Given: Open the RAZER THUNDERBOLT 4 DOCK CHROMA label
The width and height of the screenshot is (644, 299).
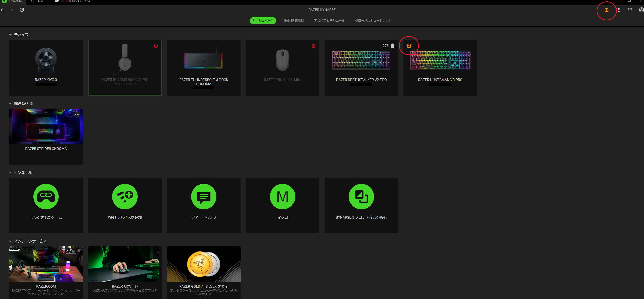Looking at the screenshot, I should click(204, 82).
